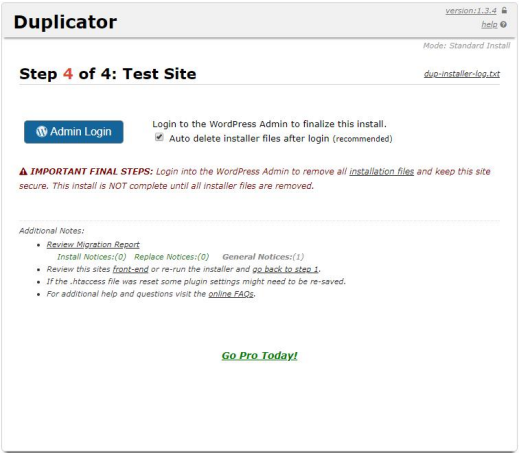Open the help link

coord(489,24)
